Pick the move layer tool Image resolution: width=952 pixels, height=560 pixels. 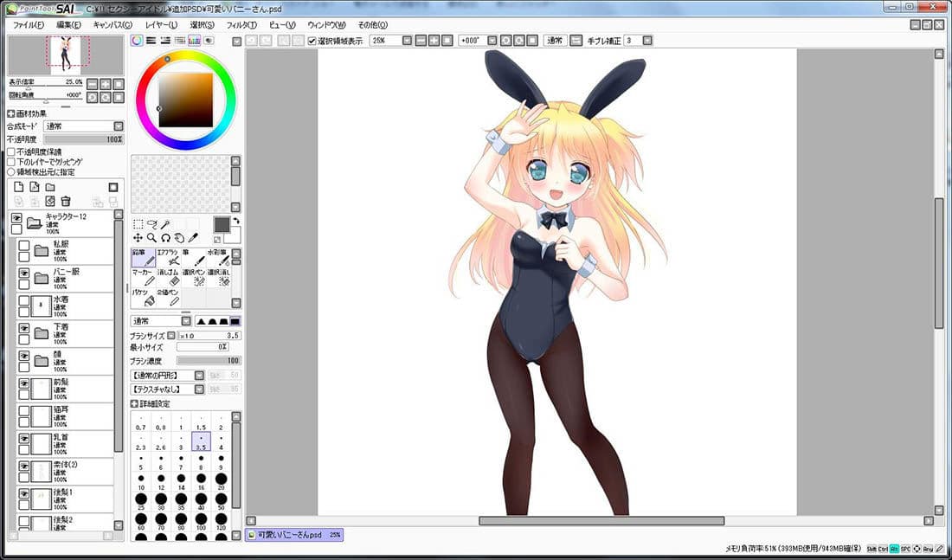pyautogui.click(x=138, y=237)
